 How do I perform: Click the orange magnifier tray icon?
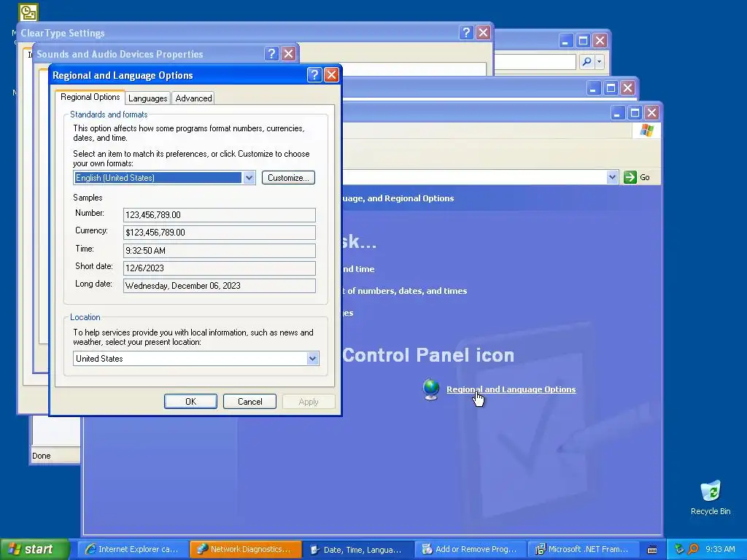693,549
